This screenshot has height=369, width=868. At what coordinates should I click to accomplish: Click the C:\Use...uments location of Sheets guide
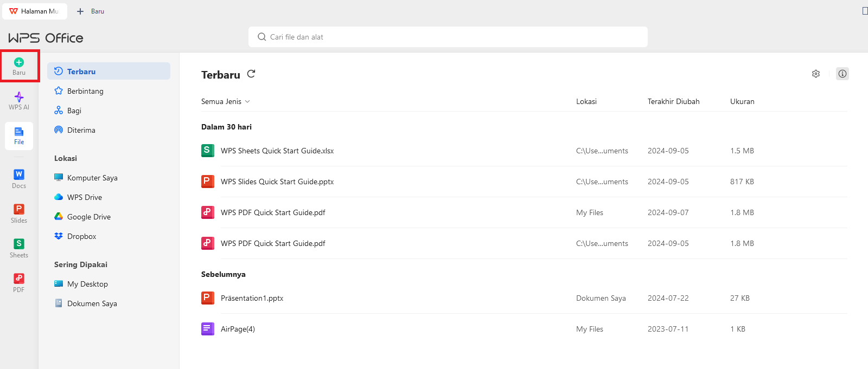(602, 151)
